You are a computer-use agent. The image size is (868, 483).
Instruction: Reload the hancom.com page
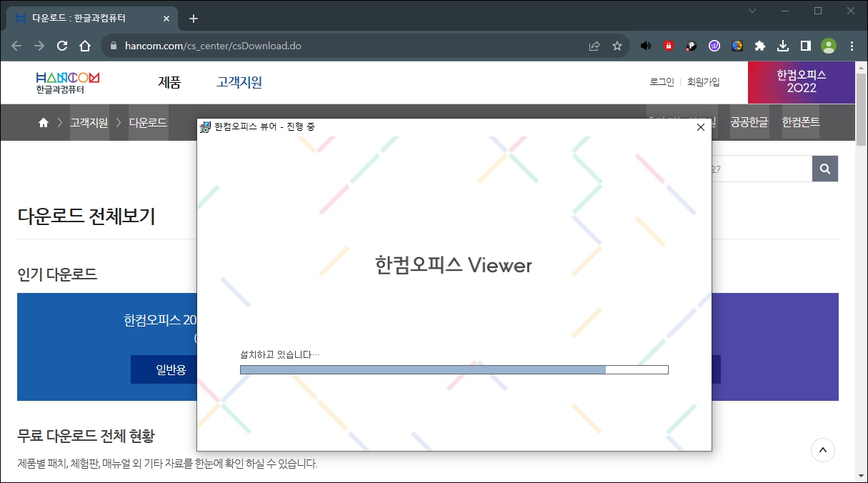click(x=61, y=45)
